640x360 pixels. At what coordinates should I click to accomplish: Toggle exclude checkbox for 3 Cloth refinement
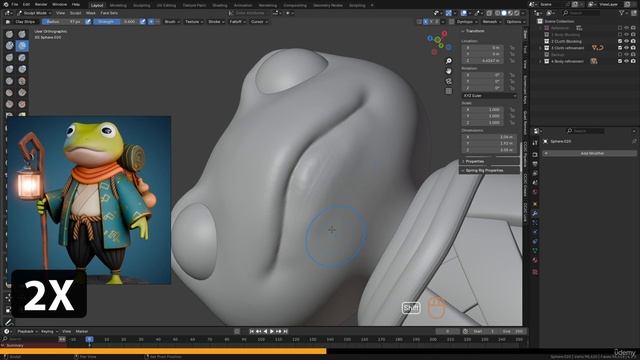click(620, 48)
